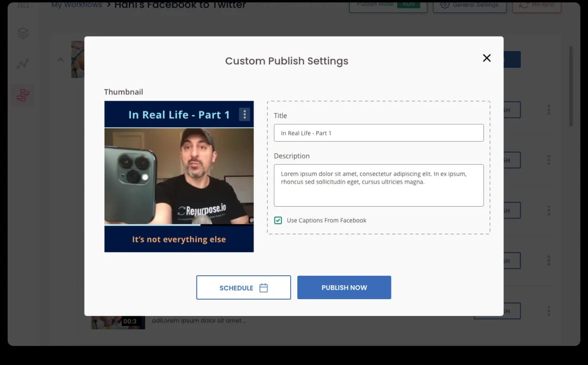Click the Thumbnail label
Image resolution: width=588 pixels, height=365 pixels.
click(124, 92)
